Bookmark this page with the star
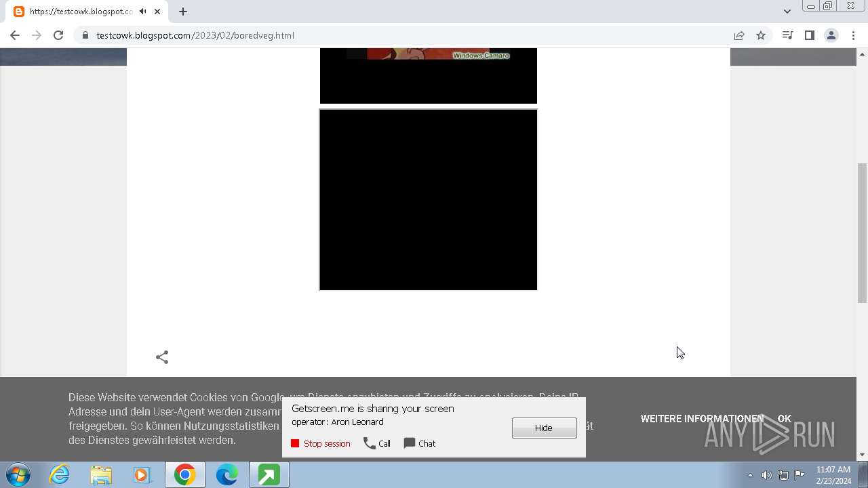 [x=761, y=35]
